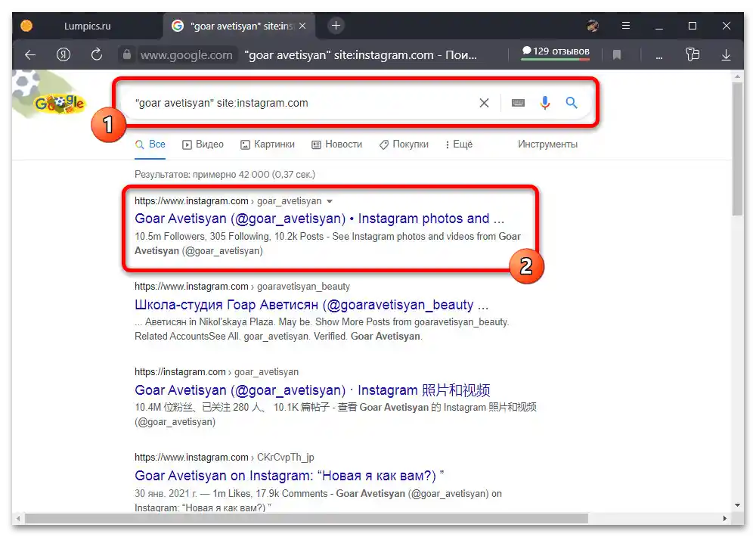
Task: Open the on-screen keyboard icon
Action: point(518,103)
